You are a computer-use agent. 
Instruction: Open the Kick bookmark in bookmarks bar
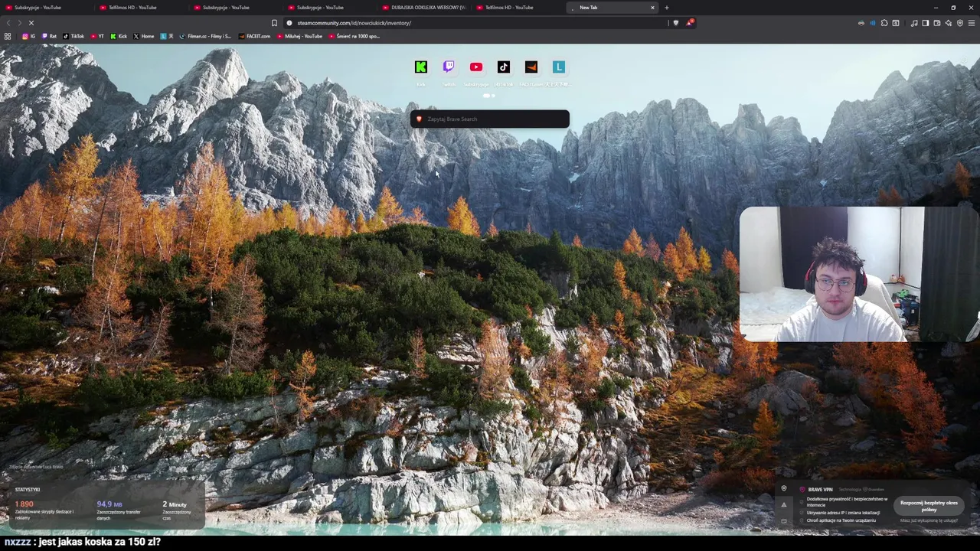(119, 36)
